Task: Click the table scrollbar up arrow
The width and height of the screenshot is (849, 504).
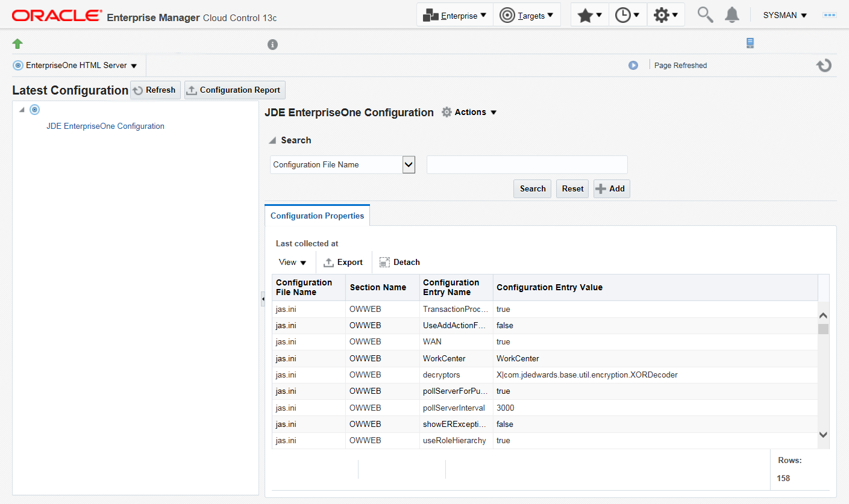Action: (824, 315)
